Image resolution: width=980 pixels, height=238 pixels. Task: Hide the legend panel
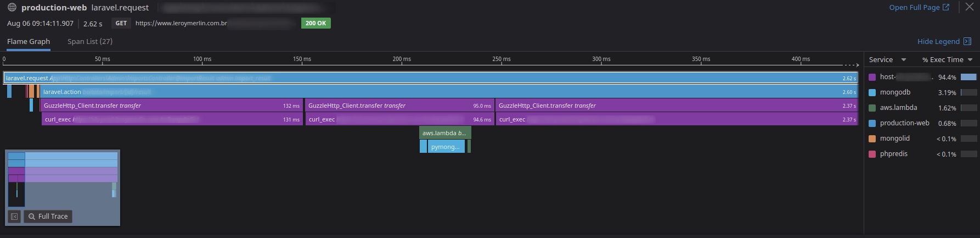point(944,42)
